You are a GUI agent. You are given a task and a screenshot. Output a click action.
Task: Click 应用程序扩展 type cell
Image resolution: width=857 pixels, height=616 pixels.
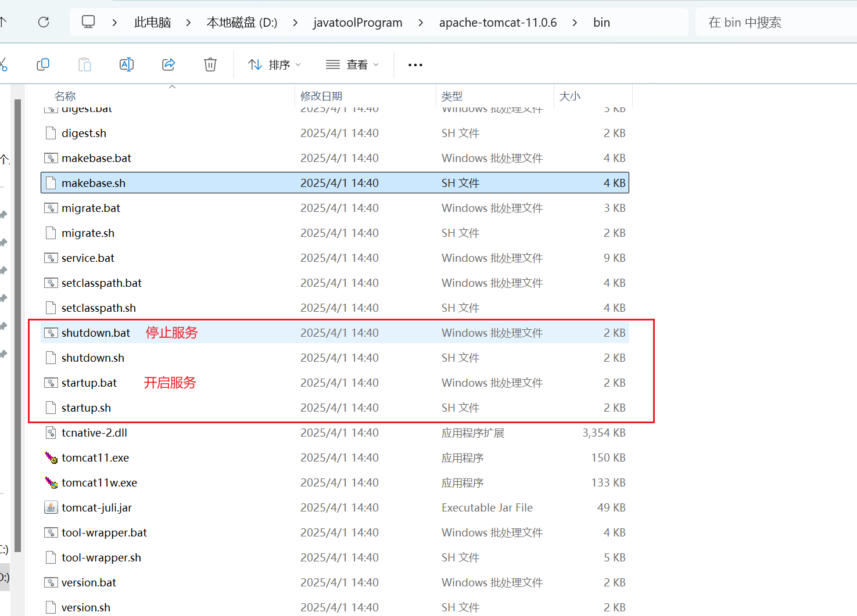(x=473, y=433)
